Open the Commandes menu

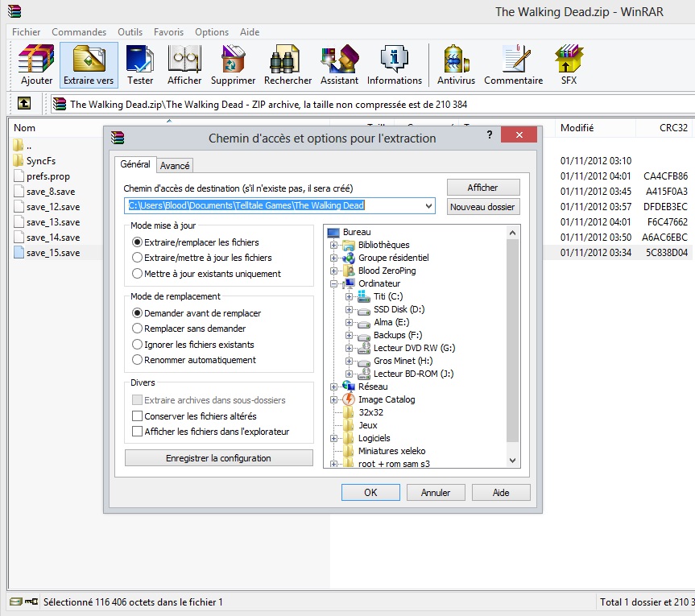point(79,32)
